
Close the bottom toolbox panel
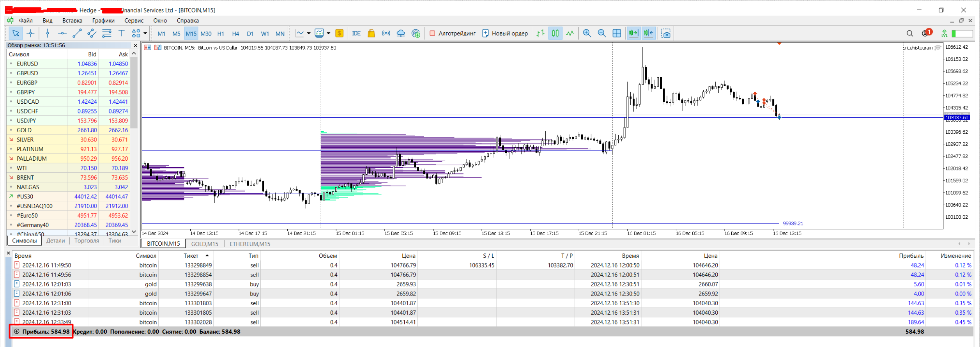point(9,253)
